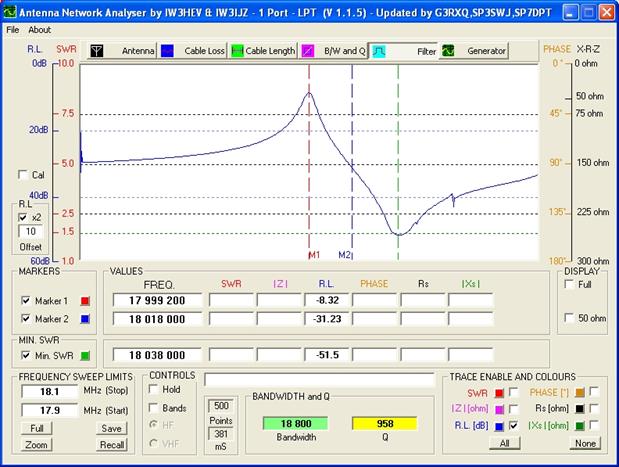Open the About menu
Viewport: 619px width, 467px height.
(x=39, y=29)
